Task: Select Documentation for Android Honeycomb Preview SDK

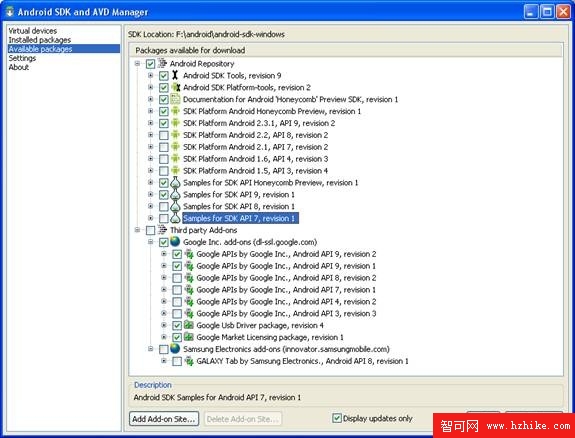Action: coord(290,99)
